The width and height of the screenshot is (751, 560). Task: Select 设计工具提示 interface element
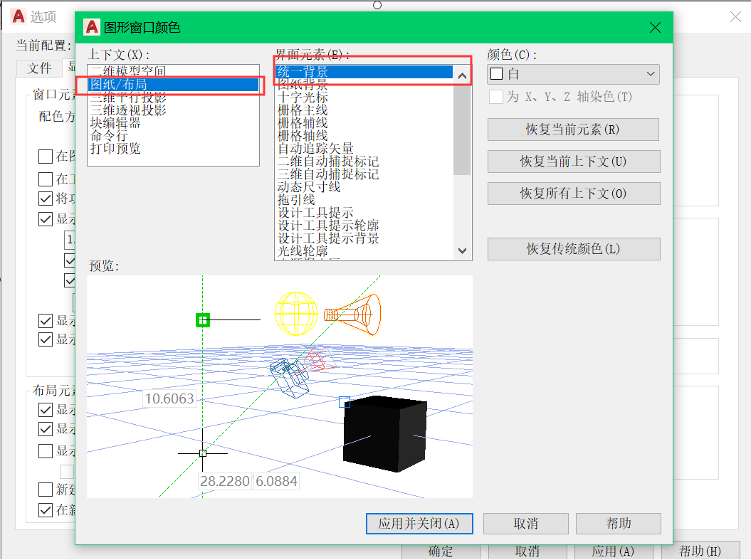pos(364,213)
